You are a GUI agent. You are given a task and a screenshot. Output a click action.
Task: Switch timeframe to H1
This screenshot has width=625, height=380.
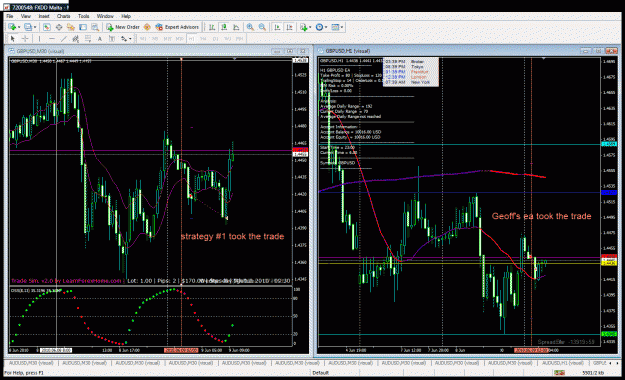click(191, 39)
